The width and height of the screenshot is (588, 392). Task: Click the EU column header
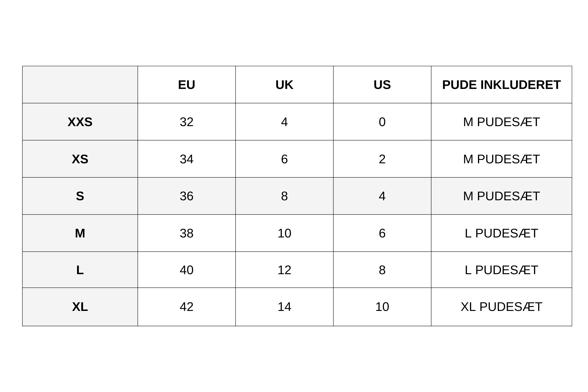coord(187,85)
